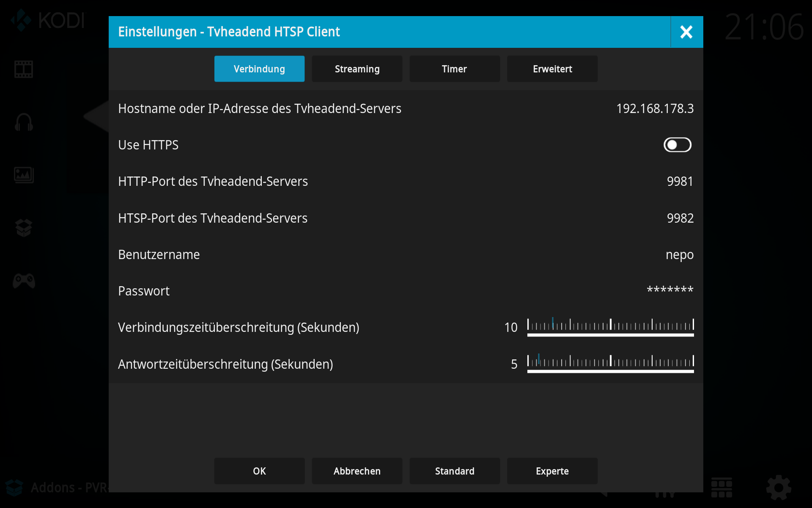The width and height of the screenshot is (812, 508).
Task: Close the Einstellungen dialog with X
Action: click(x=686, y=32)
